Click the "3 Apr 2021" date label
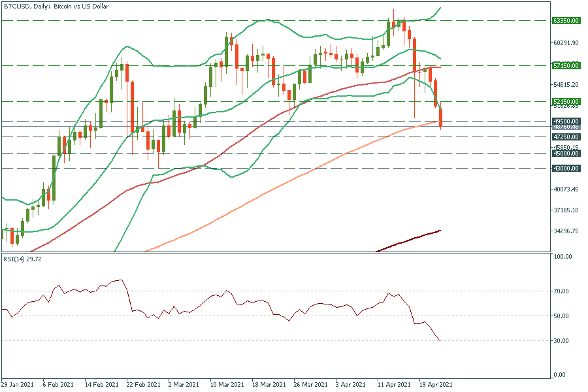The width and height of the screenshot is (588, 392). (x=351, y=385)
